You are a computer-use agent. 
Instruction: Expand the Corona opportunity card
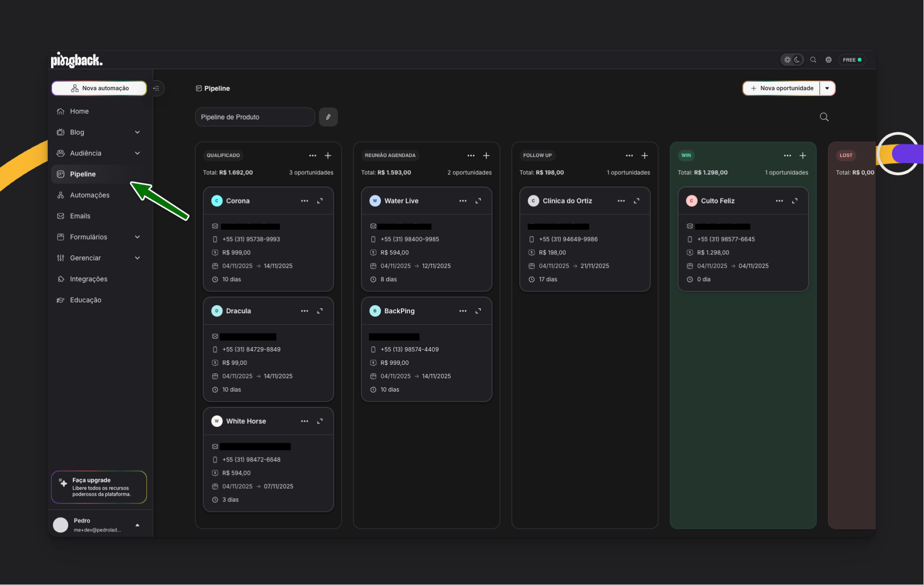(x=320, y=201)
